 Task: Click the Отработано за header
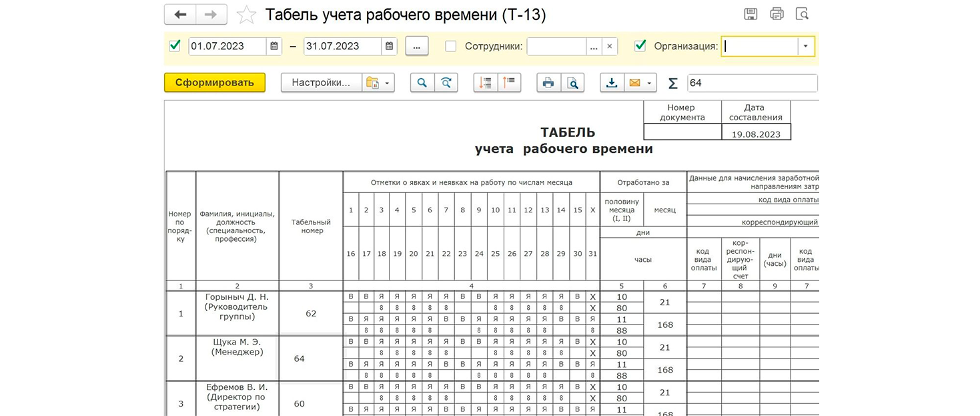click(x=643, y=182)
